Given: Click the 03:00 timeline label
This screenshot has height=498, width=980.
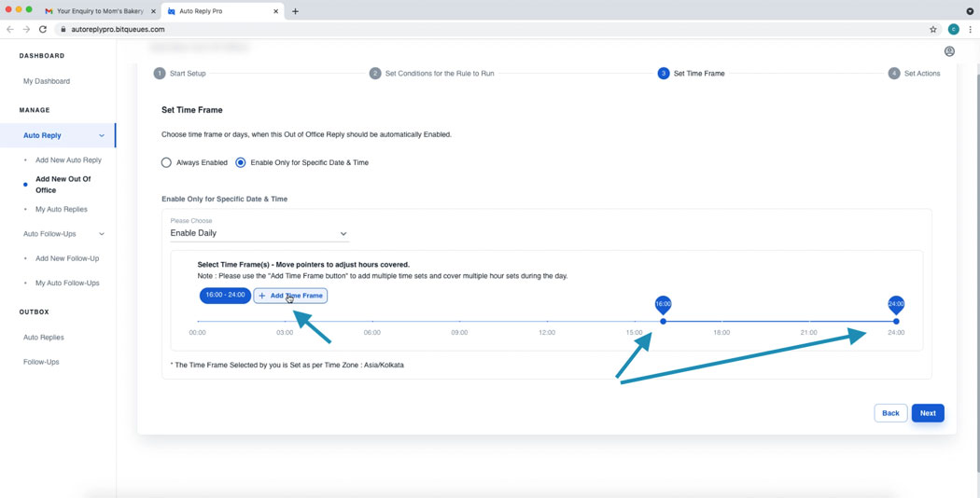Looking at the screenshot, I should pos(285,332).
